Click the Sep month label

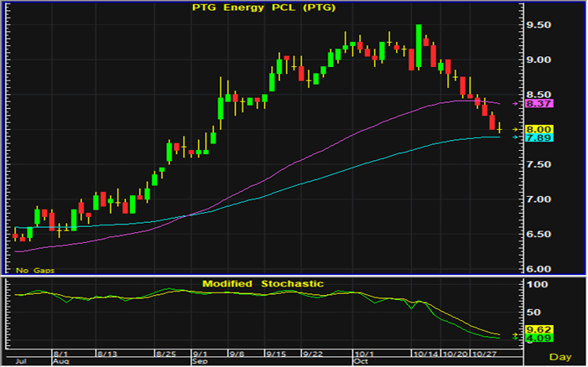pyautogui.click(x=200, y=361)
